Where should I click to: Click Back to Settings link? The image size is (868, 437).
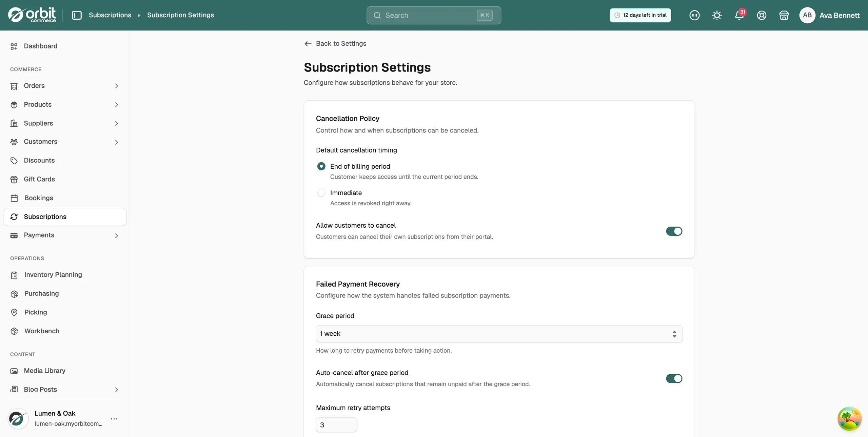click(335, 43)
